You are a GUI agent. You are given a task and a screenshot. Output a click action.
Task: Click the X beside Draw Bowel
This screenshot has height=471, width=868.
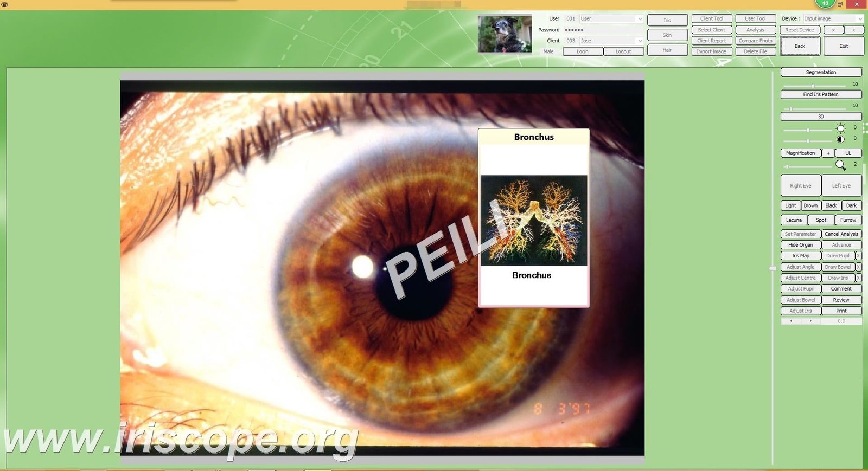tap(859, 267)
